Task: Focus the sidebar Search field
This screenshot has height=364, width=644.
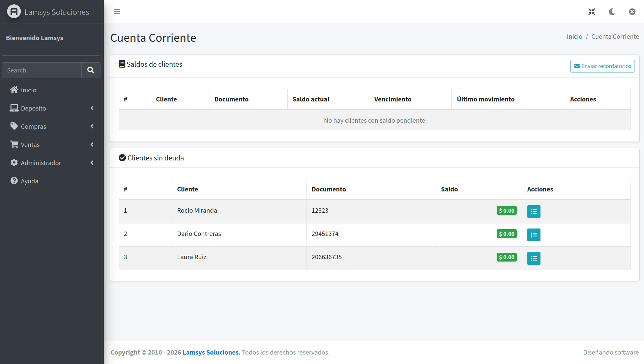Action: [42, 70]
